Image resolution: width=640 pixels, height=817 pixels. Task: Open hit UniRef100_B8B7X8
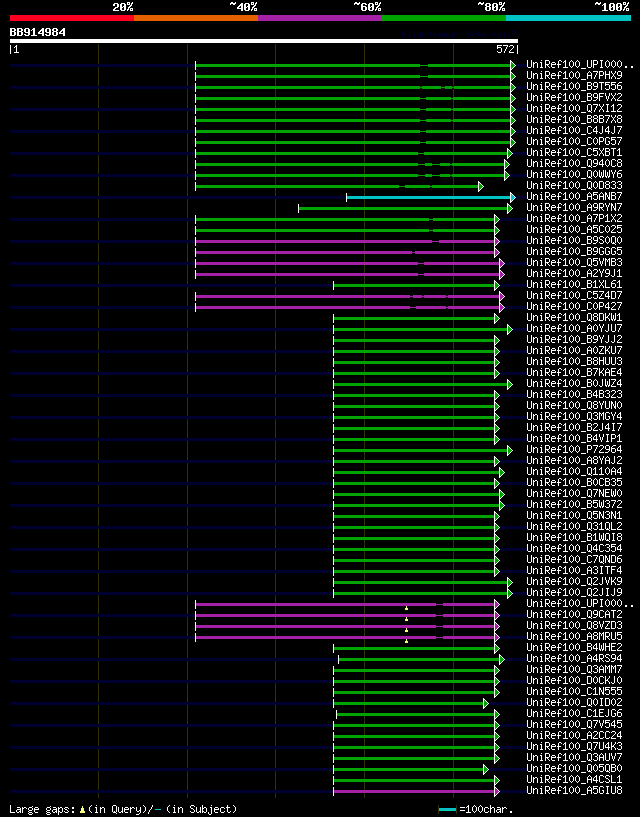pyautogui.click(x=574, y=119)
